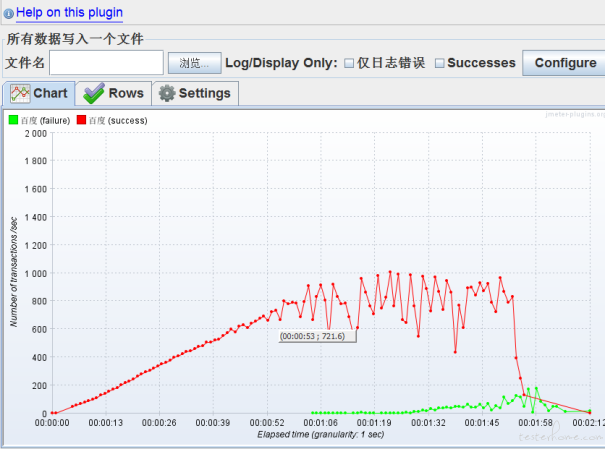Image resolution: width=605 pixels, height=450 pixels.
Task: Select the 百度 (success) legend label
Action: point(118,120)
